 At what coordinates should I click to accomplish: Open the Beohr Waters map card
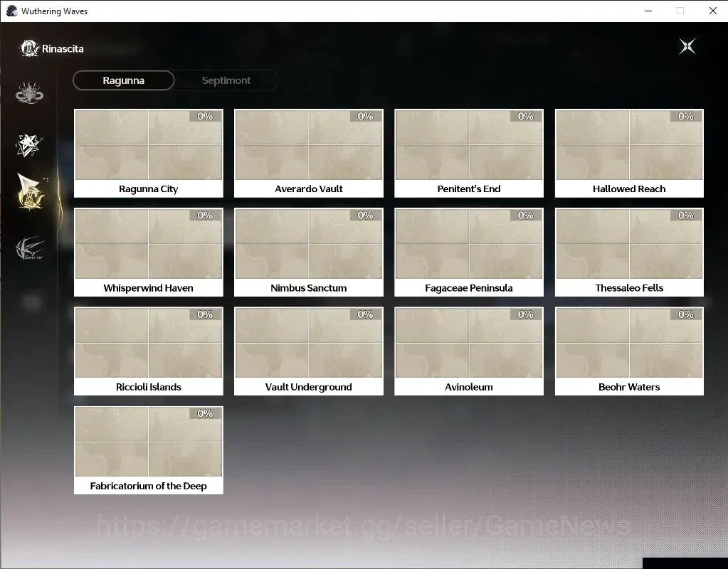pos(629,351)
